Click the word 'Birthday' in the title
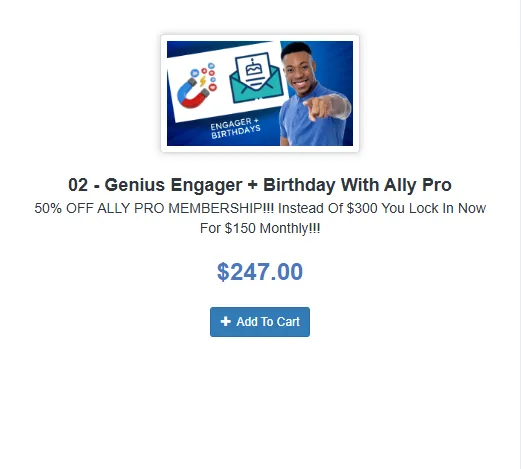 point(299,185)
